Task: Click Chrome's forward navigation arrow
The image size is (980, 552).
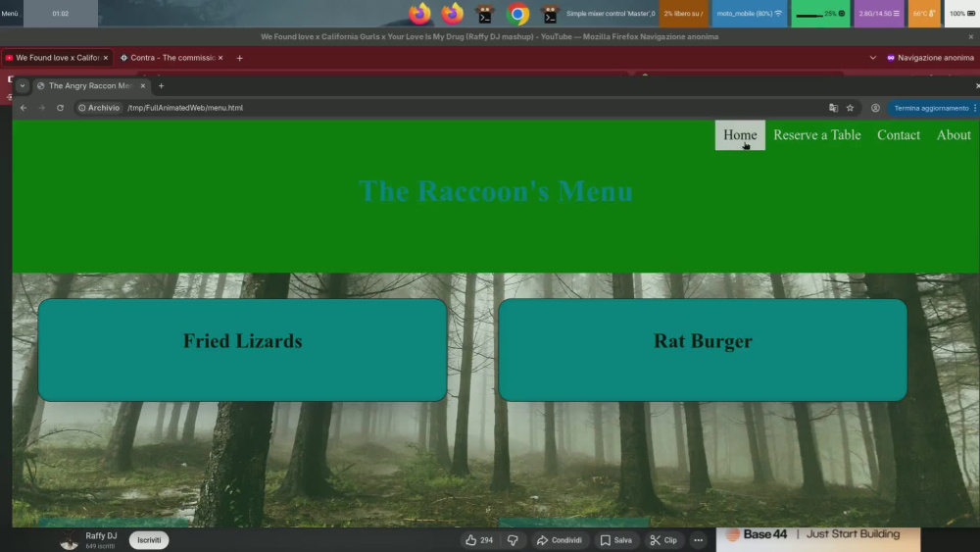Action: click(x=42, y=108)
